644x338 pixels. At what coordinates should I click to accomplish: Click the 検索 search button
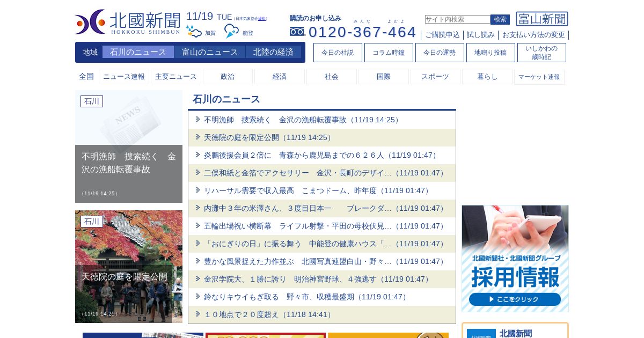pos(500,19)
